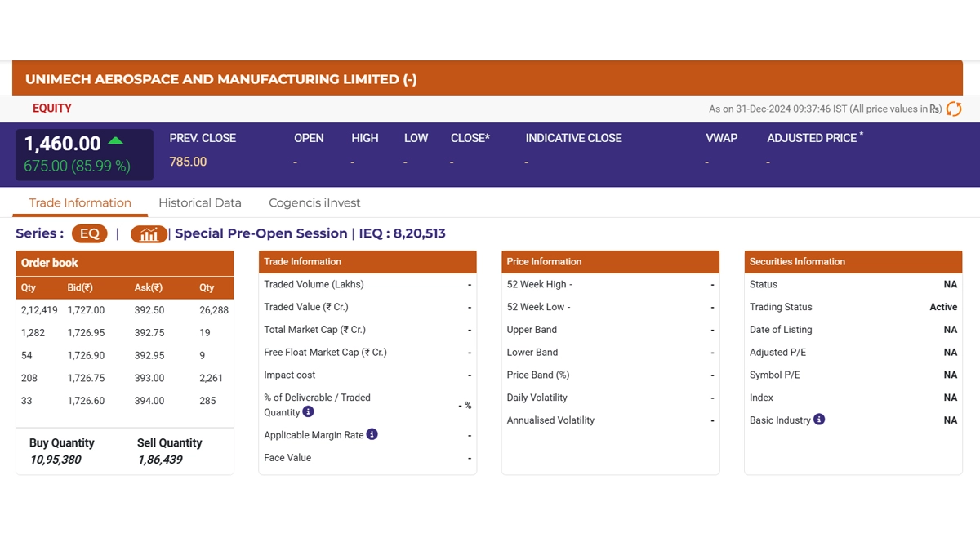
Task: Open the chart icon next to EQ
Action: 149,234
